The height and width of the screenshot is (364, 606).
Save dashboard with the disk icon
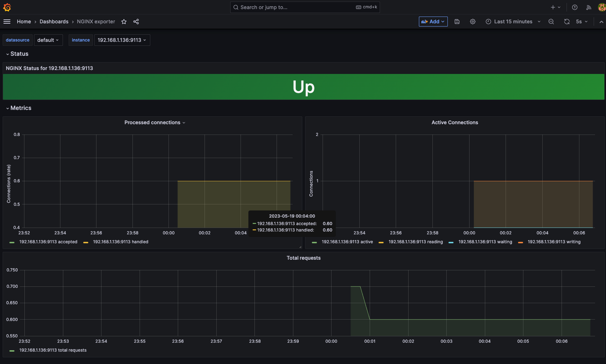tap(457, 22)
